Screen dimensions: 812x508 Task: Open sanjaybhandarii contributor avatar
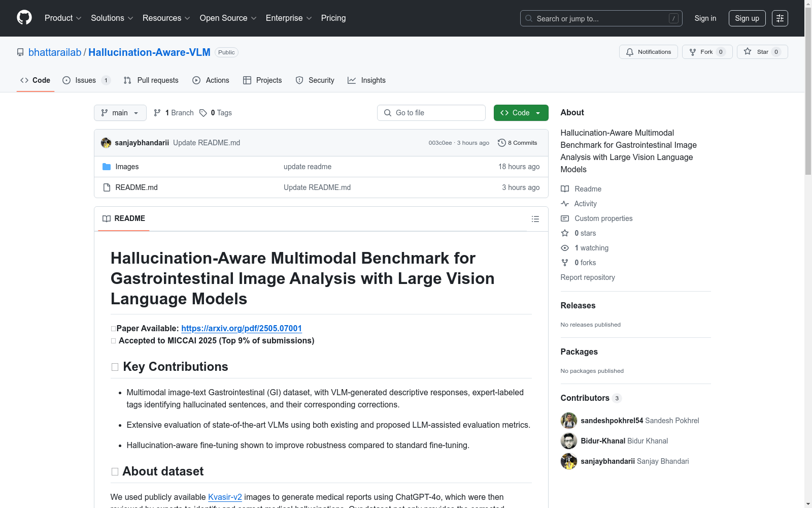pos(569,461)
